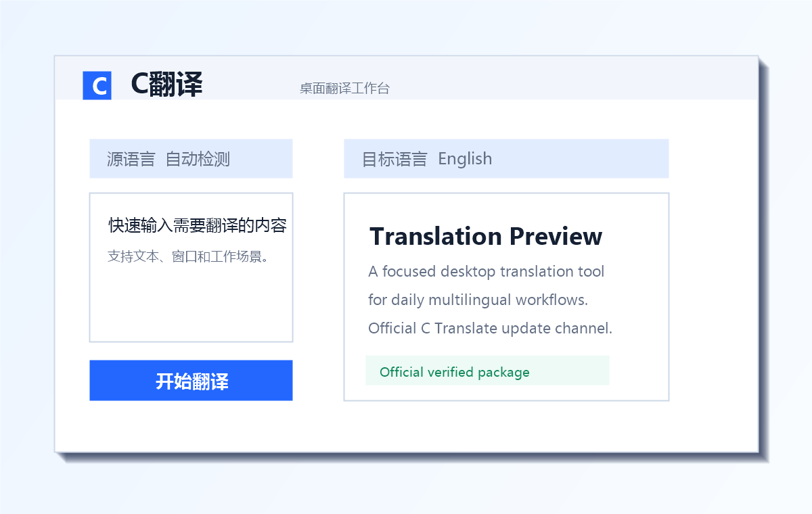This screenshot has height=514, width=812.
Task: Open the 目标语言 English language selector
Action: pyautogui.click(x=506, y=159)
